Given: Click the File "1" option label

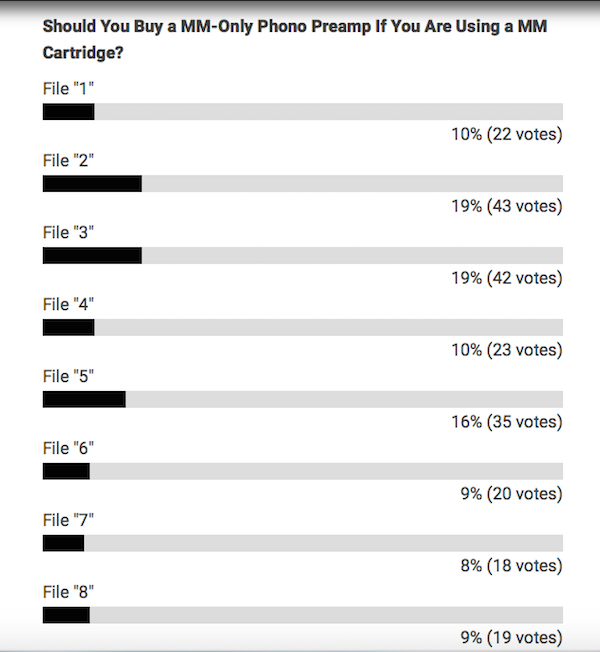Looking at the screenshot, I should 68,89.
